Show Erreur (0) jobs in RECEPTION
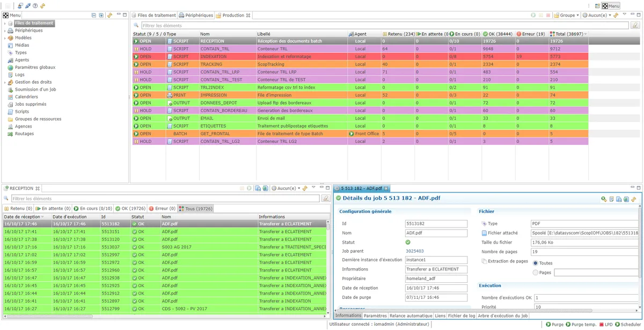Viewport: 644px width, 330px height. tap(162, 208)
